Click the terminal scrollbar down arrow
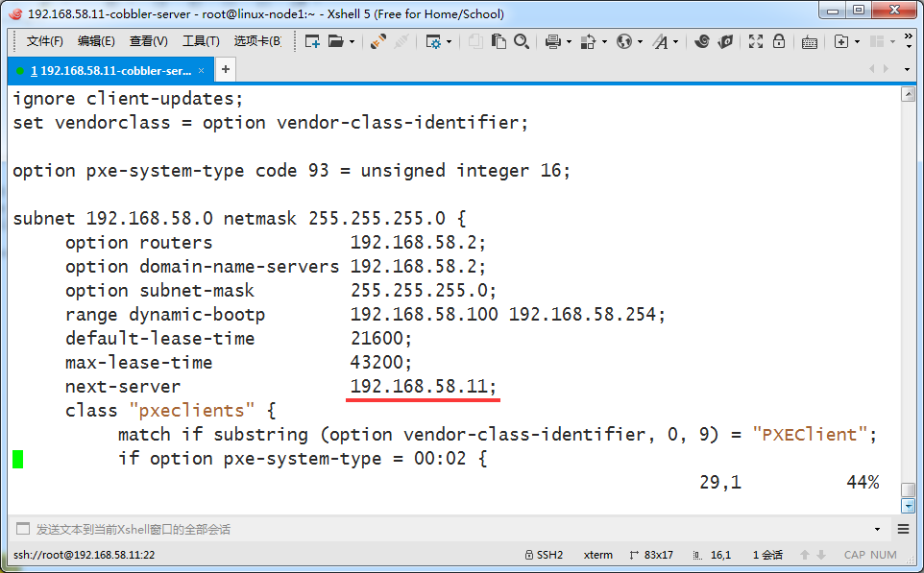 tap(908, 506)
